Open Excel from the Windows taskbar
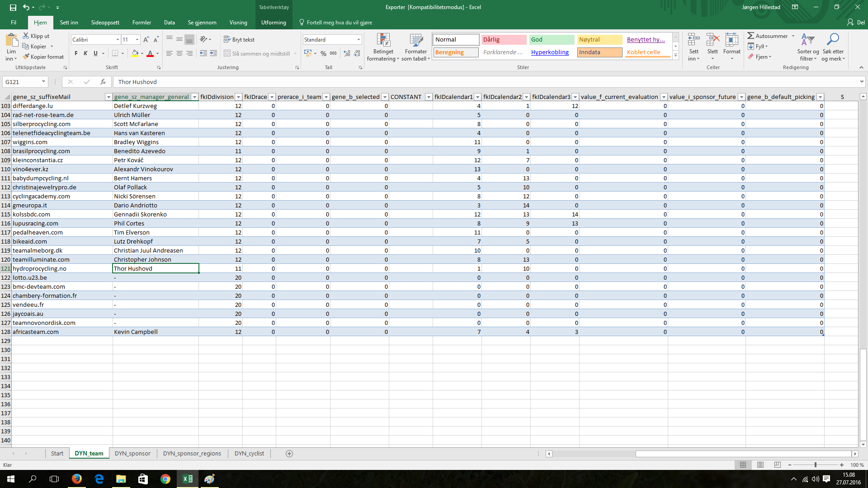The width and height of the screenshot is (868, 488). coord(187,479)
